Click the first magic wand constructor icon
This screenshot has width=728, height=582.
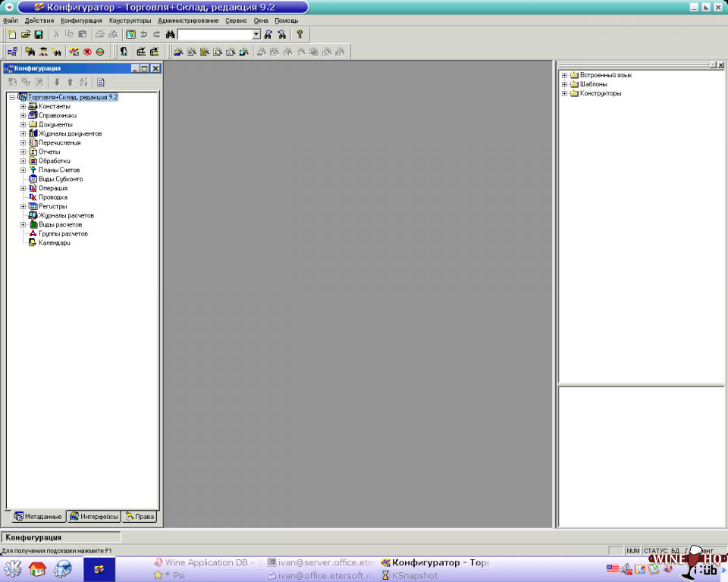pyautogui.click(x=178, y=52)
